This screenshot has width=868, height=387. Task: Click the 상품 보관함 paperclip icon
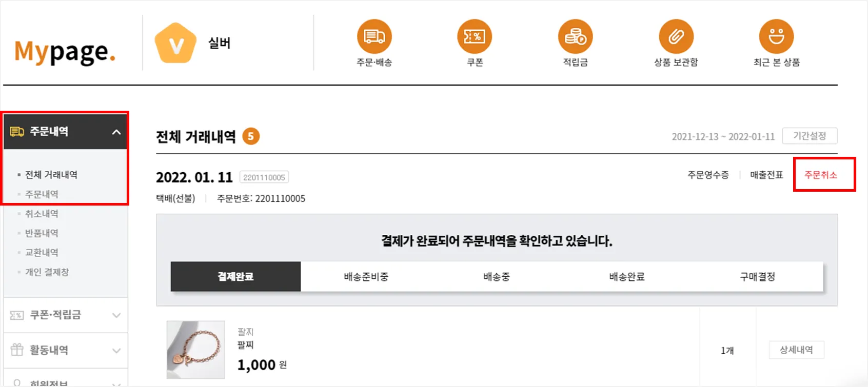(x=676, y=37)
